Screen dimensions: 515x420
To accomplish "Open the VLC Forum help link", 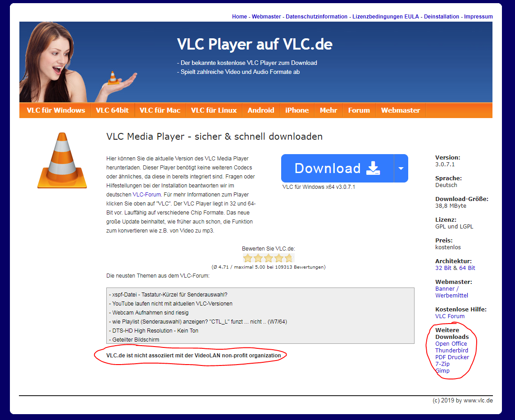I will tap(450, 316).
